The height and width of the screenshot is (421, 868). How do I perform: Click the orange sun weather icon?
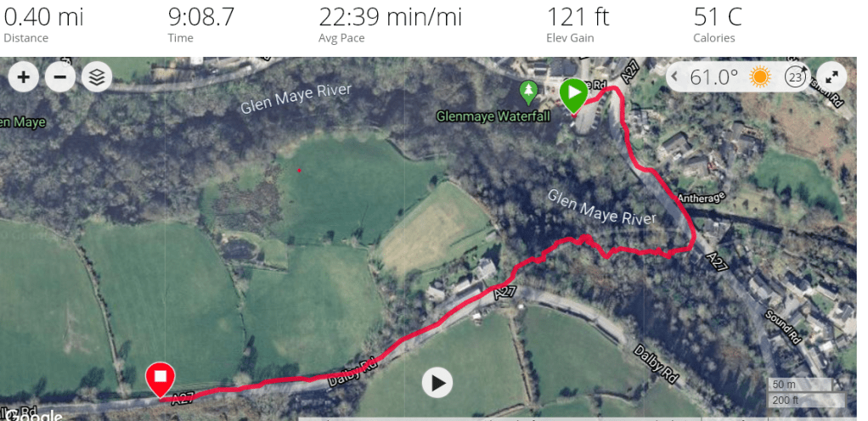pyautogui.click(x=760, y=77)
